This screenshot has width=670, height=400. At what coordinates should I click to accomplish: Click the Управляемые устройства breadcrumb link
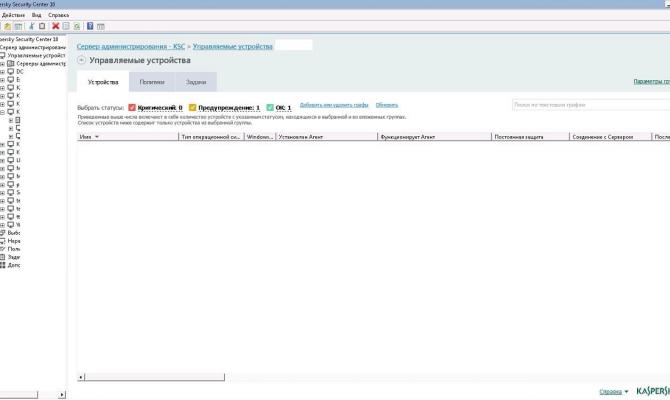click(232, 46)
